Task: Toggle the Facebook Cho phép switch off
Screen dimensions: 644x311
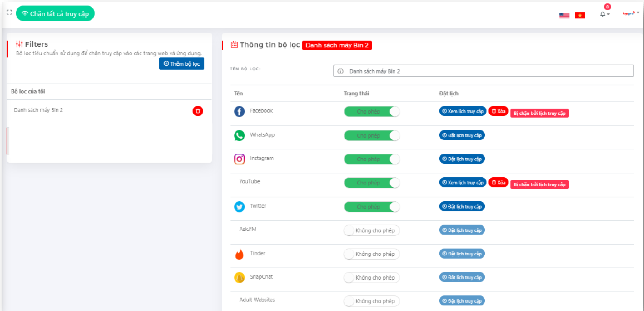Action: tap(372, 111)
